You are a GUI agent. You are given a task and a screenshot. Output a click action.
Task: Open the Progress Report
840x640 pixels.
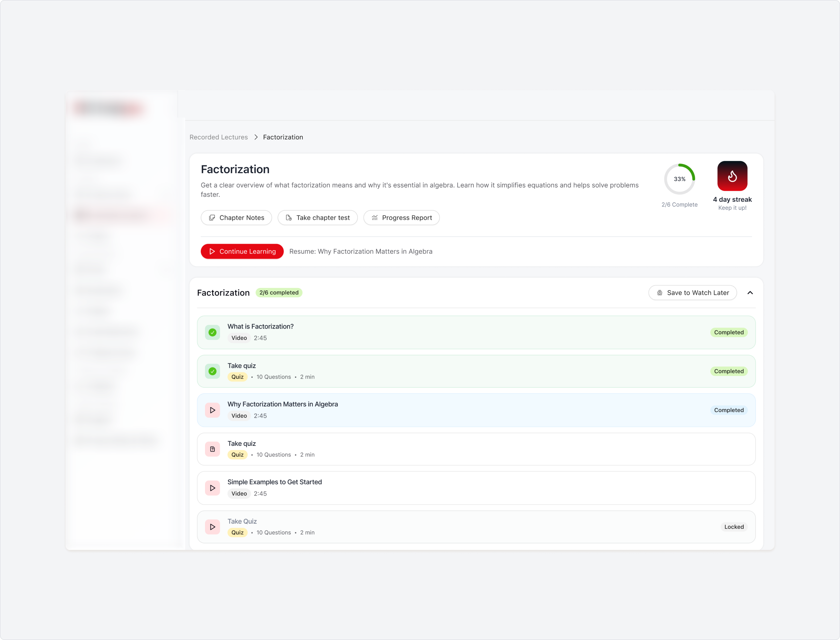[x=401, y=217]
